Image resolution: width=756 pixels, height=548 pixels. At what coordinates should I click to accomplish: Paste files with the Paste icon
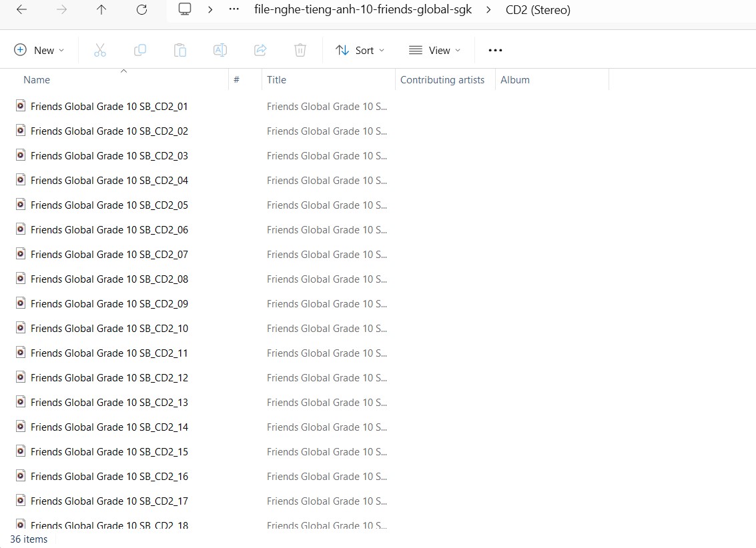[x=180, y=49]
